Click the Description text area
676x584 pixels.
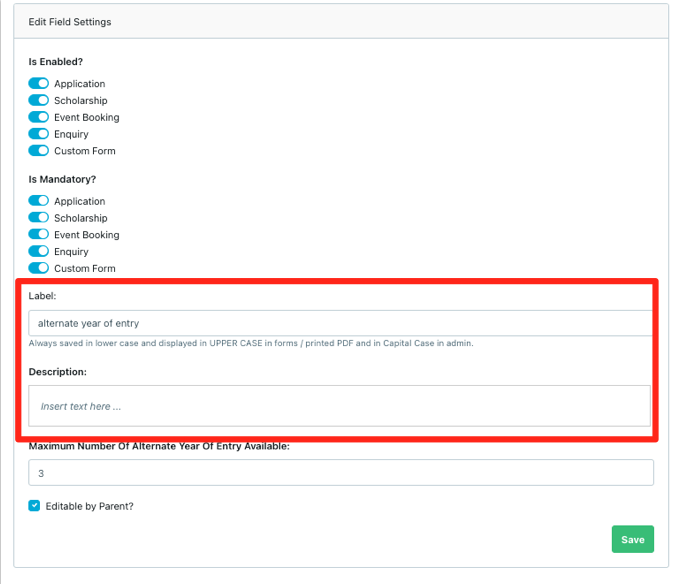click(x=340, y=406)
